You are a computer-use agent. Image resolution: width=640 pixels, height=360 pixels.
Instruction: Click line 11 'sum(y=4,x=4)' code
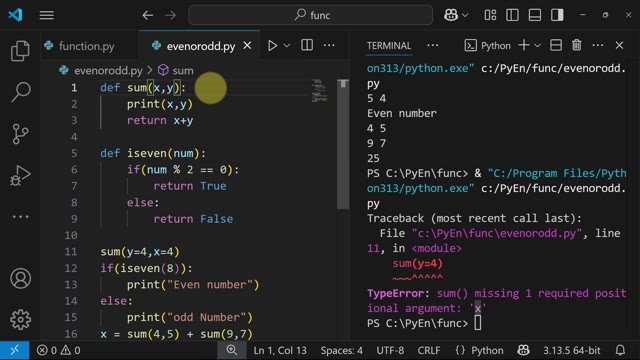click(x=140, y=252)
